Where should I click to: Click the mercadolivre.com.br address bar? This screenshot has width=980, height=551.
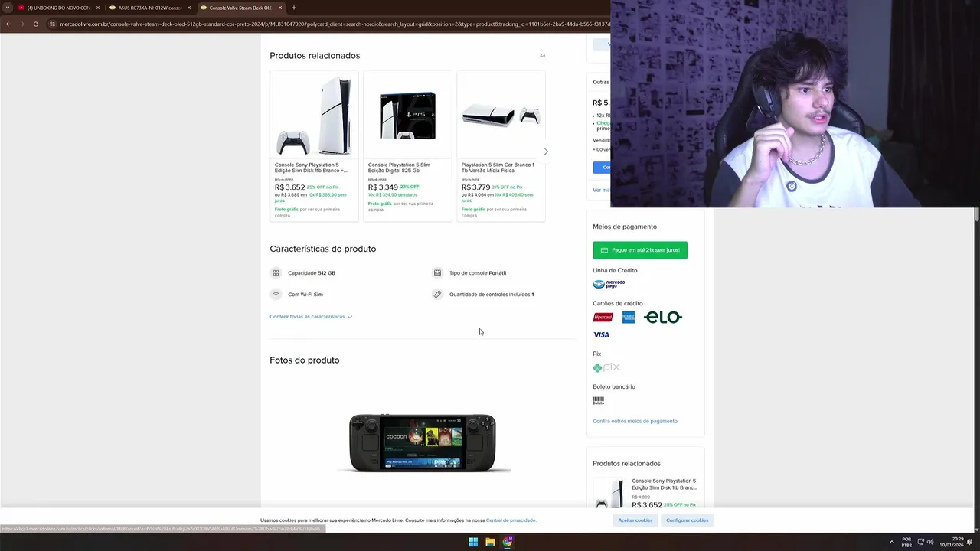point(335,24)
